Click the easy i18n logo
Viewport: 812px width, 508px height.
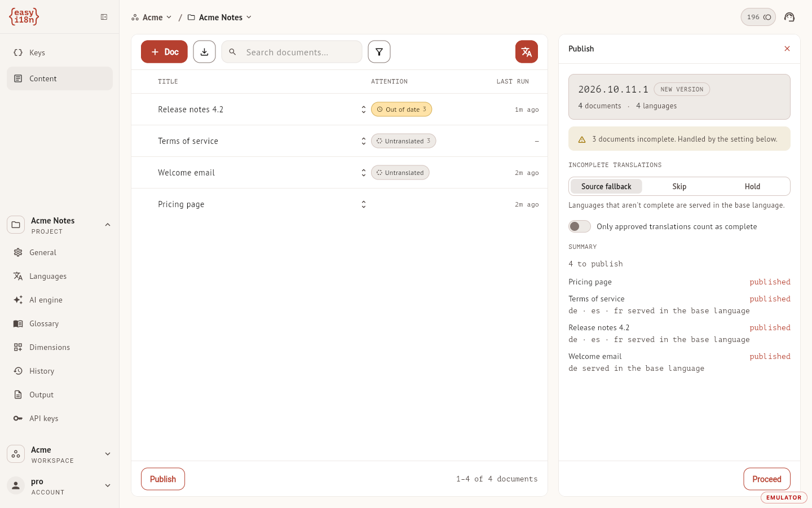[x=24, y=17]
